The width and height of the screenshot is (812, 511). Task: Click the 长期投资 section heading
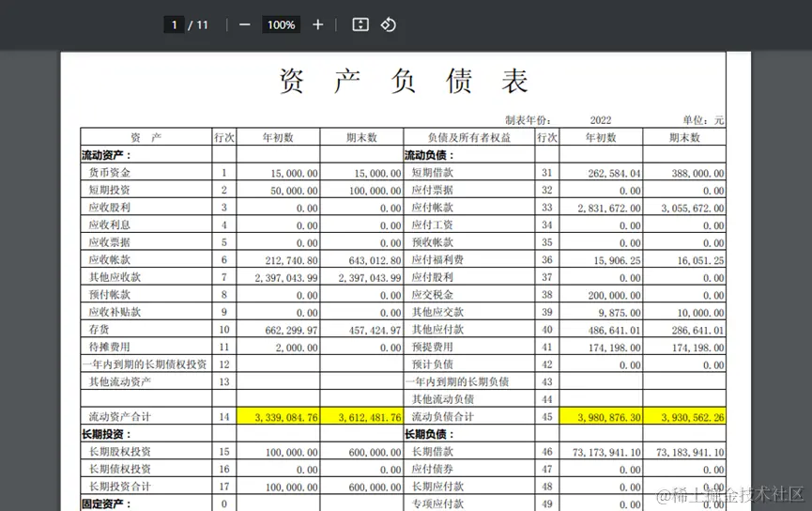click(x=107, y=434)
